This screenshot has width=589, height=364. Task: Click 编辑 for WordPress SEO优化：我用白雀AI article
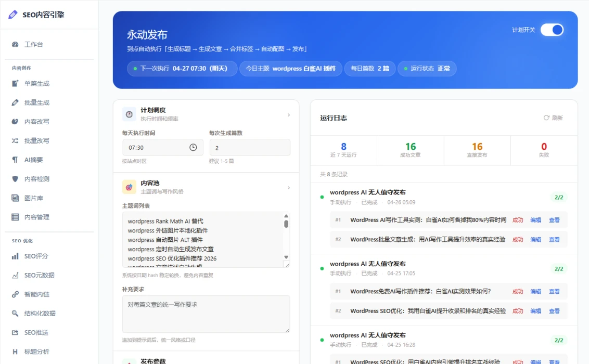535,311
